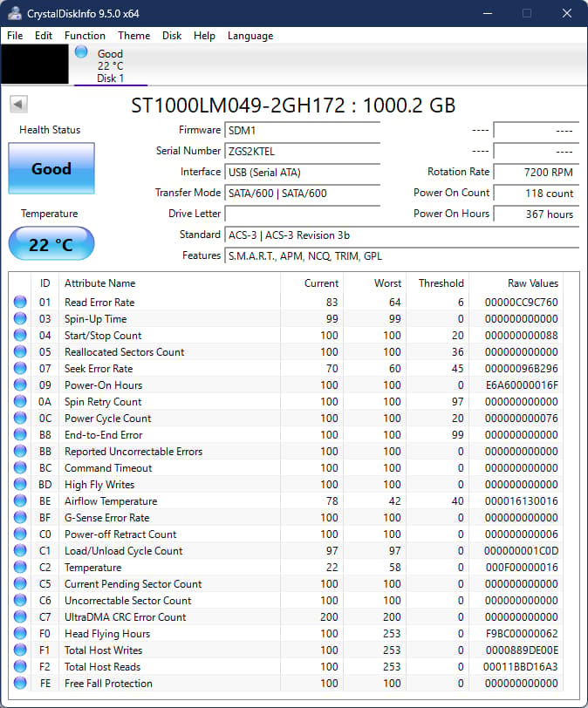
Task: Open the Edit menu
Action: click(x=44, y=36)
